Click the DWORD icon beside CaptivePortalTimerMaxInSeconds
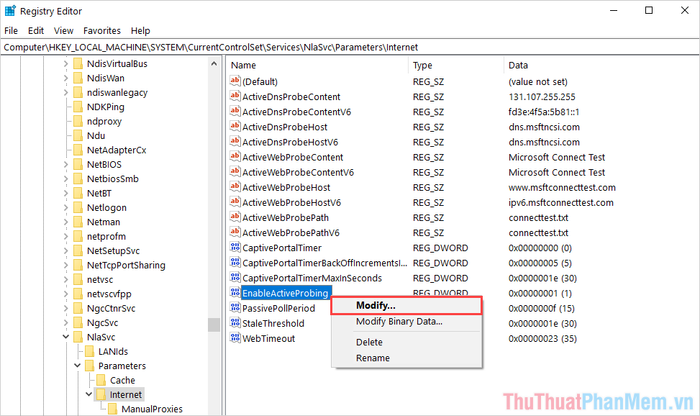 [x=235, y=277]
